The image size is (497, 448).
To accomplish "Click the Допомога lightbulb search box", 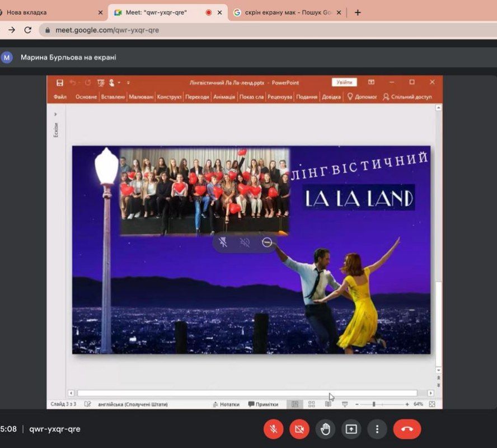I will click(x=362, y=97).
